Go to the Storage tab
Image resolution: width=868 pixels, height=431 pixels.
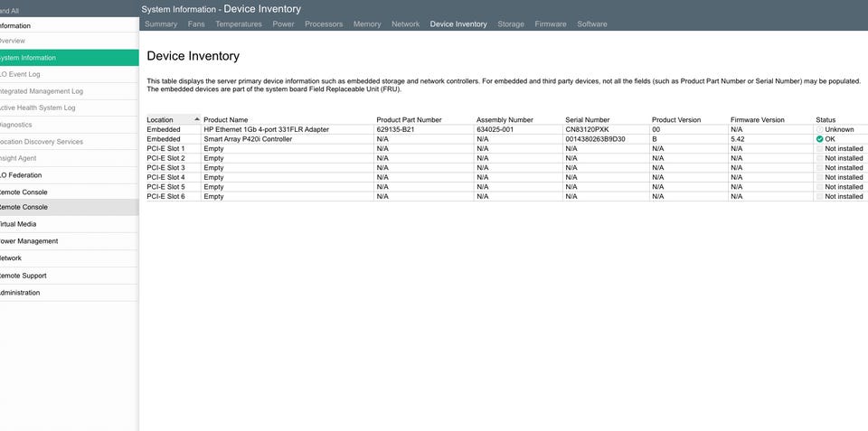(x=510, y=23)
